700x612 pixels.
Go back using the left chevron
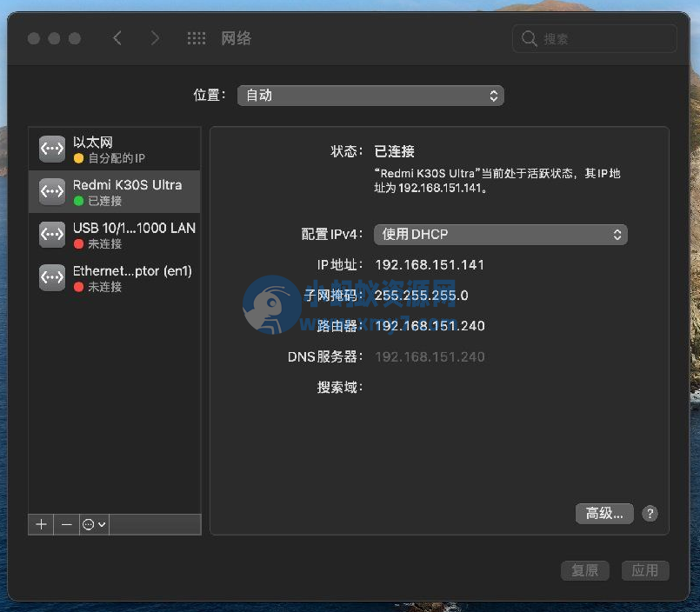(x=117, y=38)
